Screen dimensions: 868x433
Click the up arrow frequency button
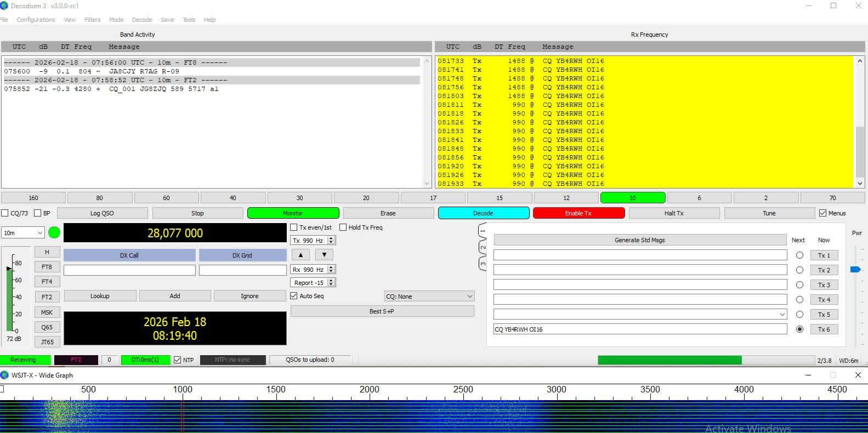tap(300, 255)
